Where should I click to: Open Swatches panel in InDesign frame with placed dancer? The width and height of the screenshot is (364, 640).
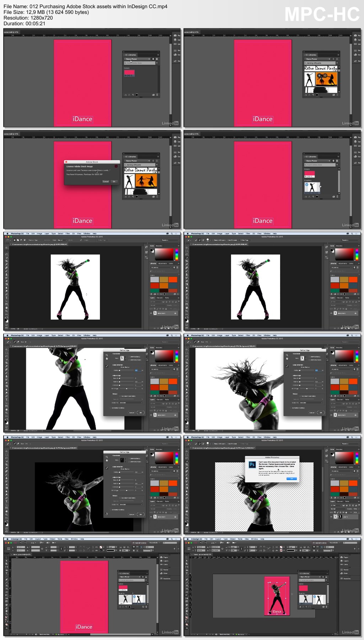point(345,578)
